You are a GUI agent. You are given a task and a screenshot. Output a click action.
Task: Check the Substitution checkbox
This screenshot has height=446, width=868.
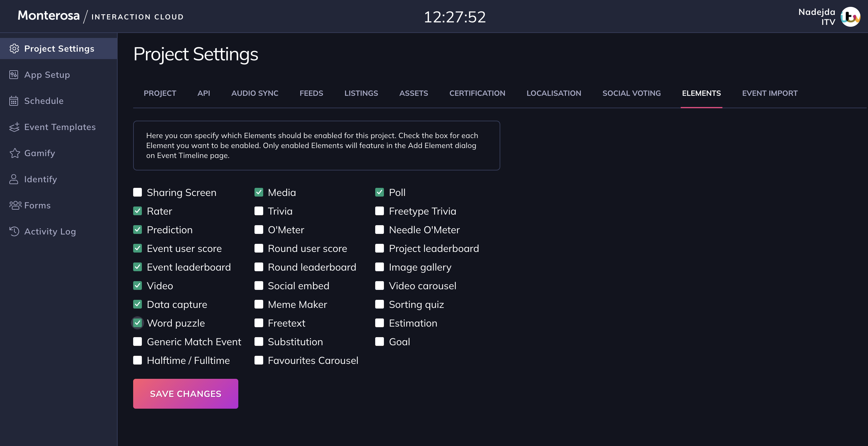point(259,341)
